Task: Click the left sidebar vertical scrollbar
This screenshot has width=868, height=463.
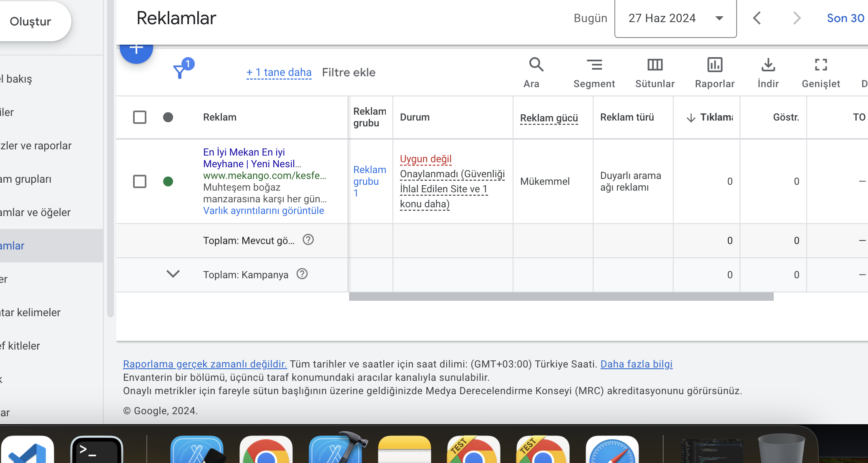Action: [110, 159]
